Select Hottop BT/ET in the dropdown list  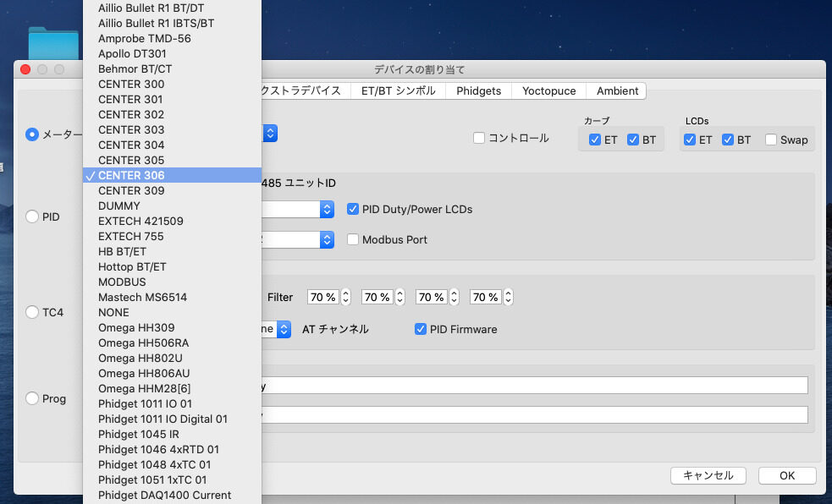pyautogui.click(x=132, y=266)
